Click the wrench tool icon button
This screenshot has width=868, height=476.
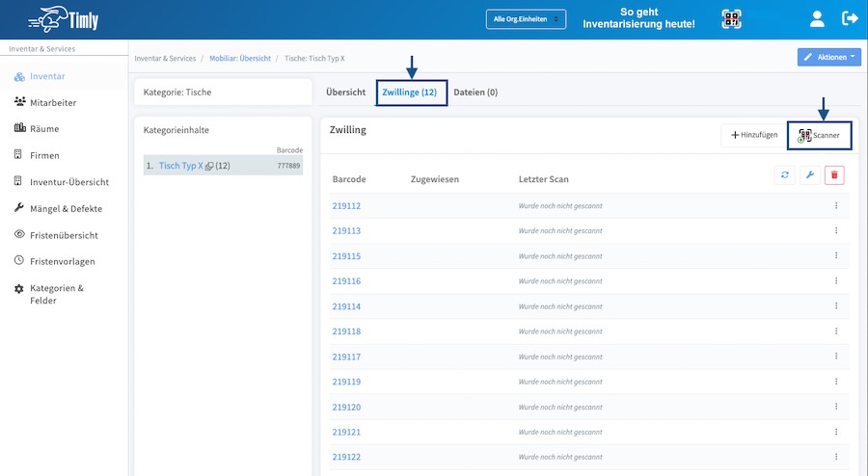point(810,174)
